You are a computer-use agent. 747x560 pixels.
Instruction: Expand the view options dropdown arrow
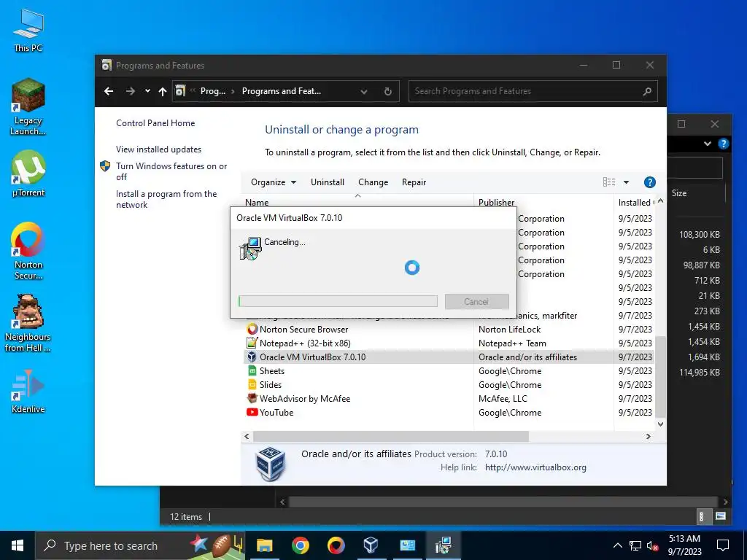(x=626, y=182)
